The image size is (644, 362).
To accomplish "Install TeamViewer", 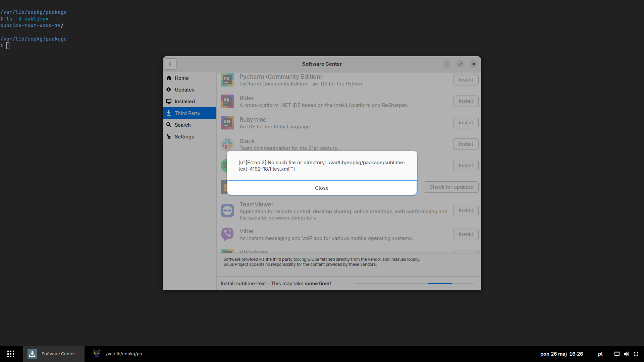I will click(x=466, y=210).
